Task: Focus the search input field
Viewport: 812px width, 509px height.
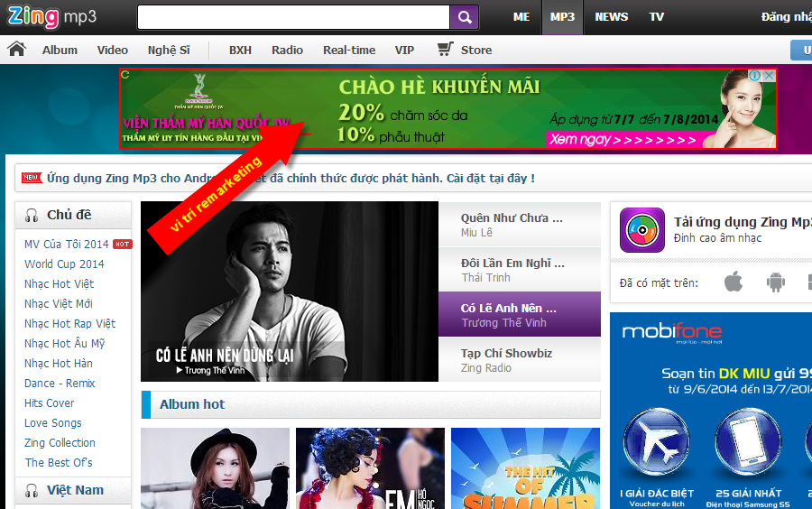Action: tap(293, 18)
